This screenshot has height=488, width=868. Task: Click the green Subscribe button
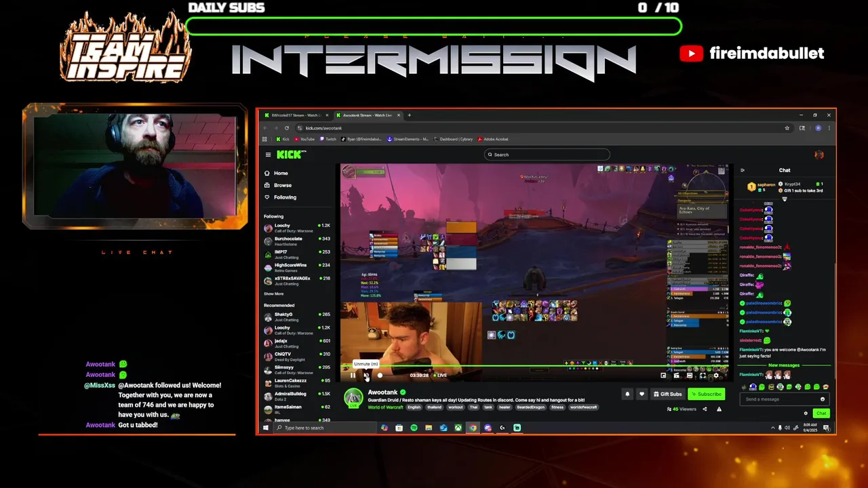706,394
